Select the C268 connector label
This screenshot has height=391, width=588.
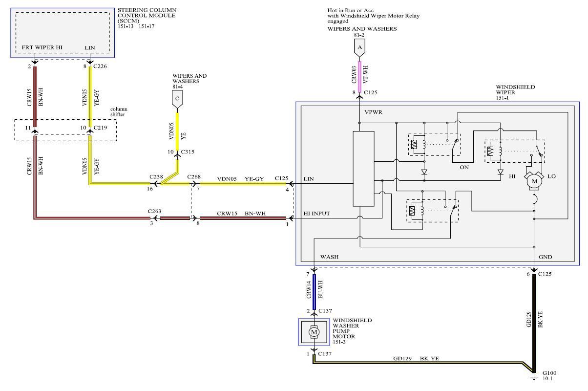coord(194,177)
